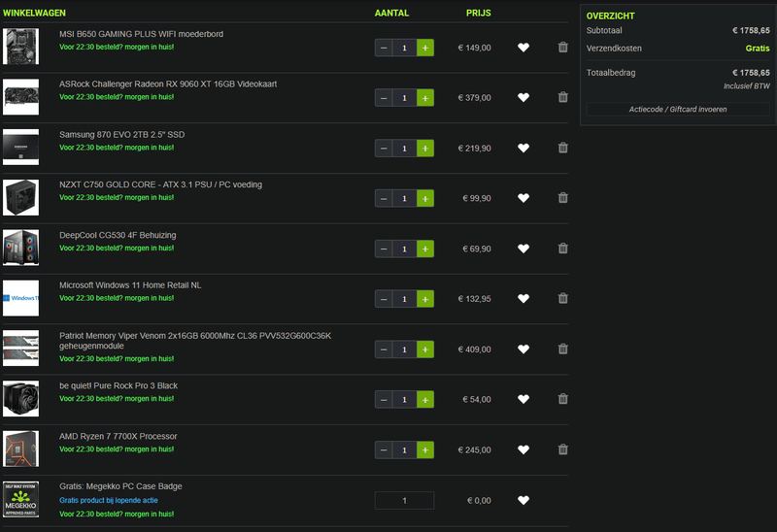The height and width of the screenshot is (532, 777).
Task: Click quantity box of Megekko Case Badge
Action: [404, 501]
